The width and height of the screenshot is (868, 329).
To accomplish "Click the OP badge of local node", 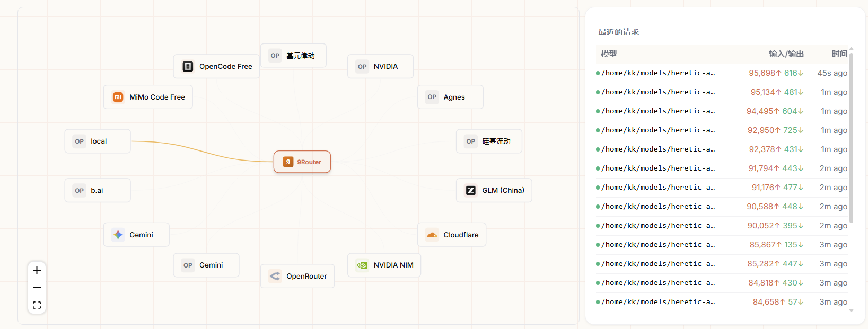I will click(79, 141).
